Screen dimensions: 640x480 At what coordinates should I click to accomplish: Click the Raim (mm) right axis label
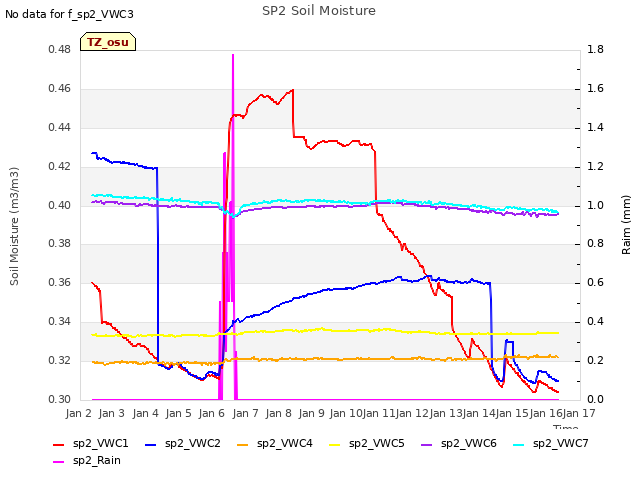[626, 225]
